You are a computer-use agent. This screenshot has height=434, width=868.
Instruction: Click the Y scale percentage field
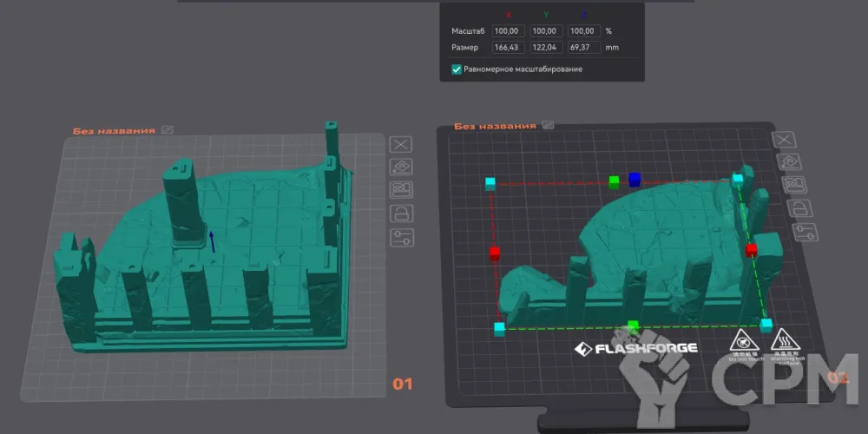546,31
